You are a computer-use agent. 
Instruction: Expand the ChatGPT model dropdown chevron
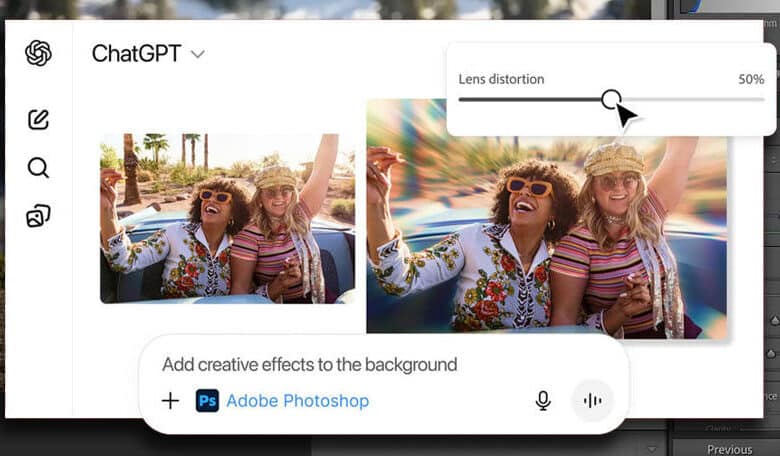click(198, 54)
